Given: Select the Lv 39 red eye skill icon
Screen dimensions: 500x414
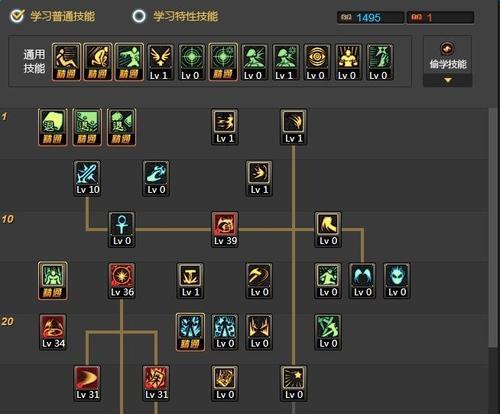Looking at the screenshot, I should pyautogui.click(x=225, y=229).
